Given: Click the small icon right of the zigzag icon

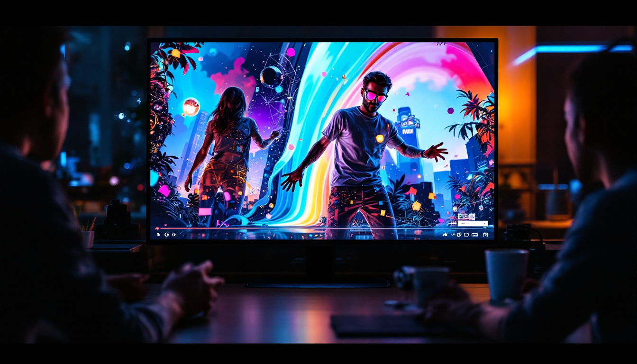Looking at the screenshot, I should [x=454, y=234].
